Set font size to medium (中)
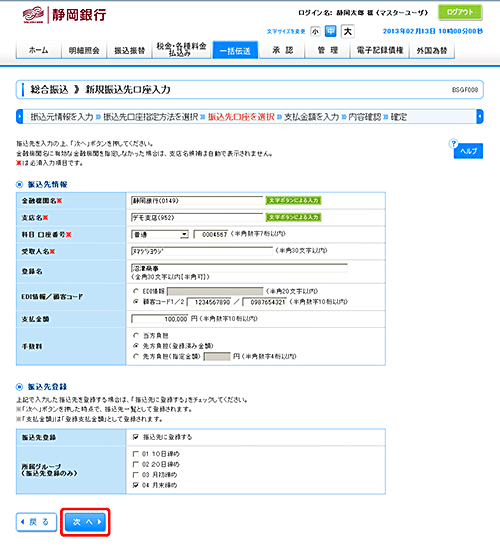The width and height of the screenshot is (500, 557). tap(331, 31)
